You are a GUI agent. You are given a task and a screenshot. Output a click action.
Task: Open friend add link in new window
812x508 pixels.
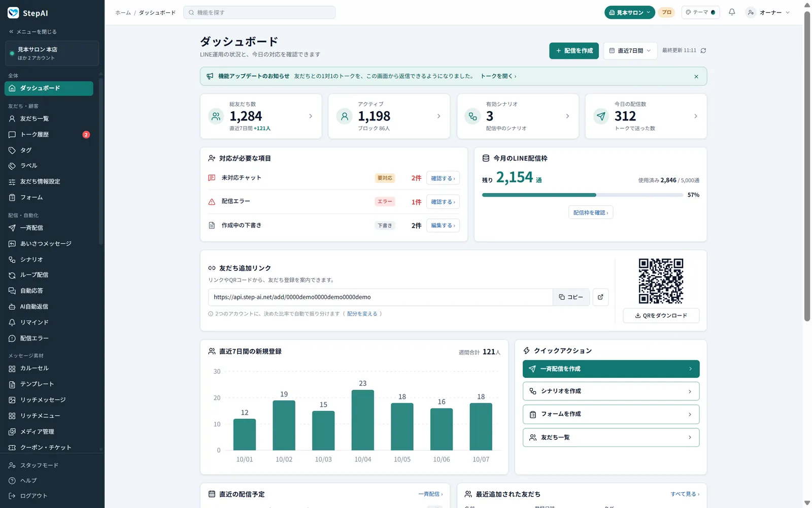(600, 297)
